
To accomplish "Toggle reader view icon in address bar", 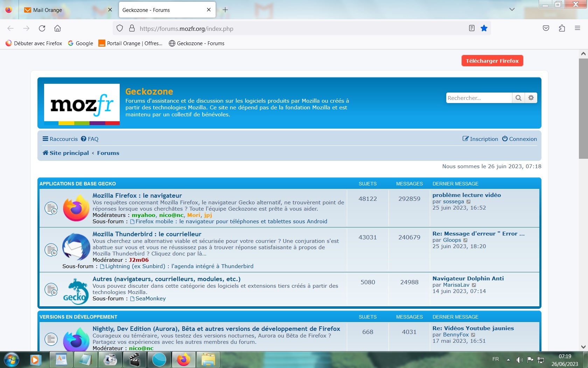I will (472, 28).
